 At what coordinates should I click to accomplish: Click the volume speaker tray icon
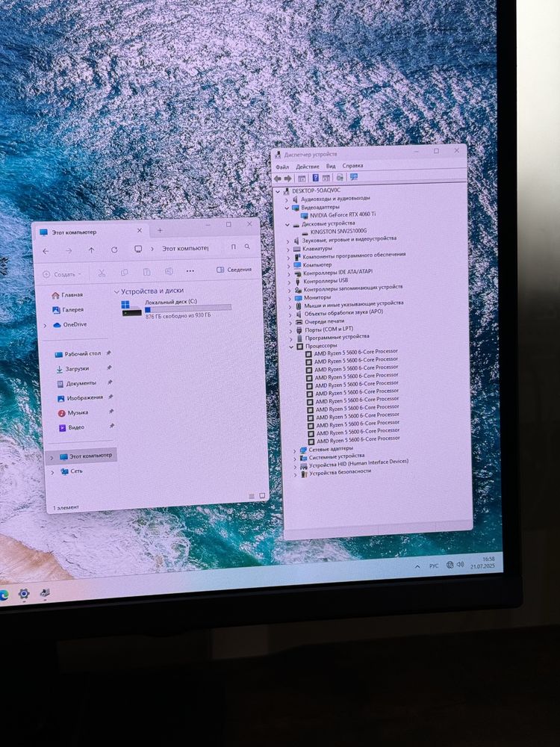(460, 564)
